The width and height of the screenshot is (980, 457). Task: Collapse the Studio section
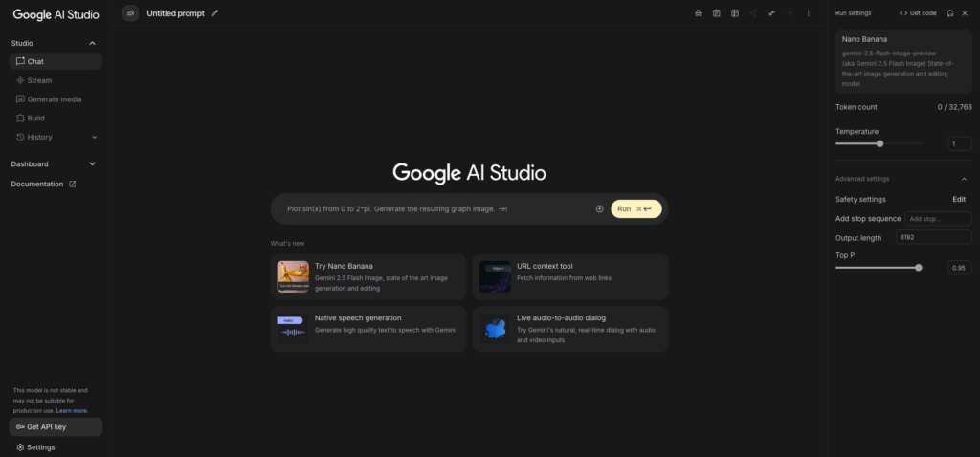point(93,43)
